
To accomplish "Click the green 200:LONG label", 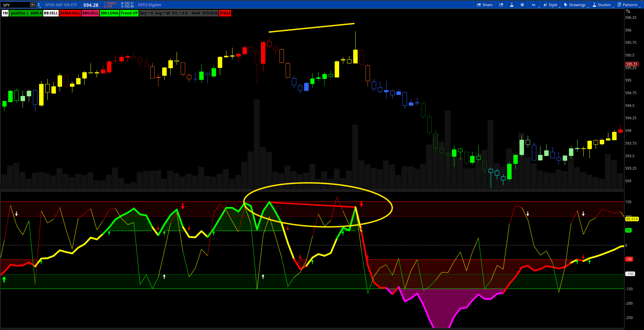I will (x=109, y=13).
